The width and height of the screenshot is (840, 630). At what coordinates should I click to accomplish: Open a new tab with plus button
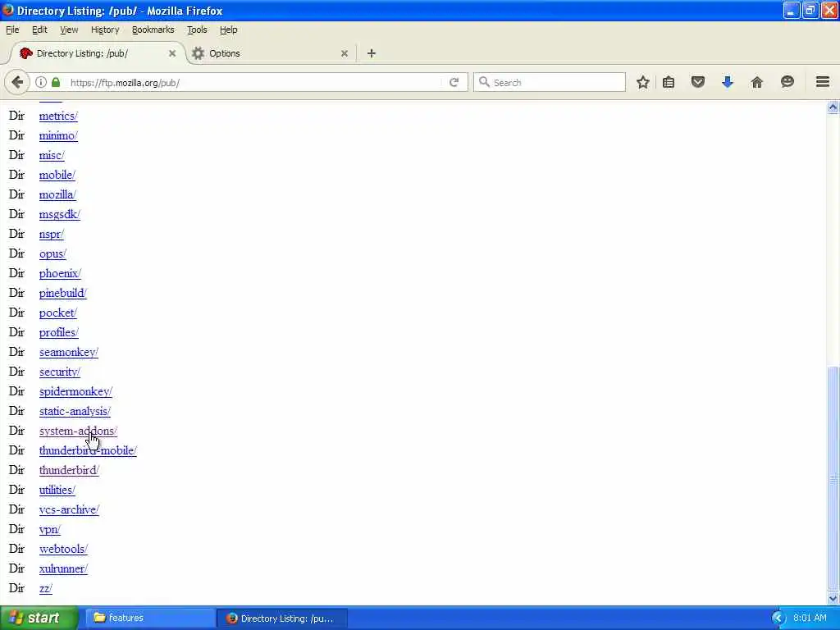(372, 53)
